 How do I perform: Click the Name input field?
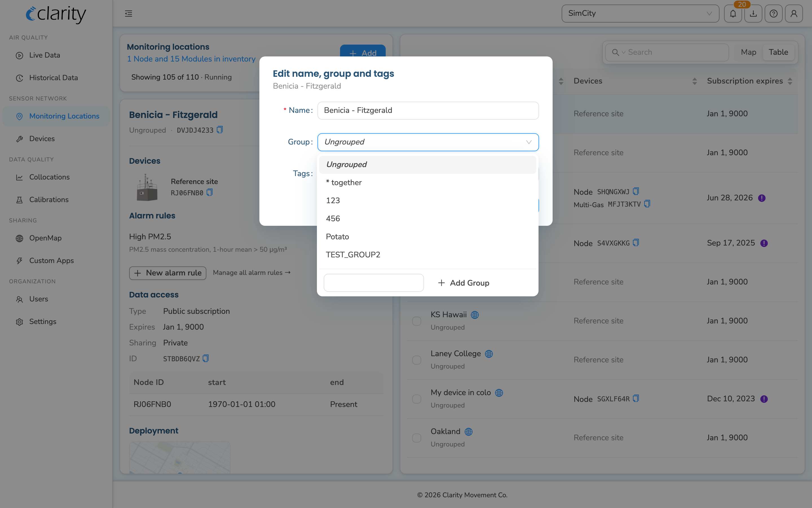point(428,111)
